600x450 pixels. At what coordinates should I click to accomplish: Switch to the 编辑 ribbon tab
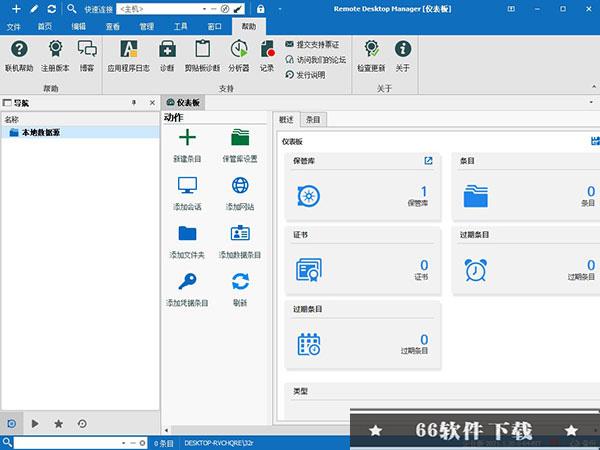[x=78, y=26]
